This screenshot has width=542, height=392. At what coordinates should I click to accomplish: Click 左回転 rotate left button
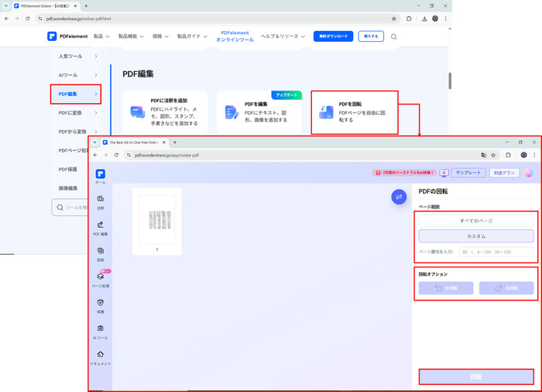(446, 288)
